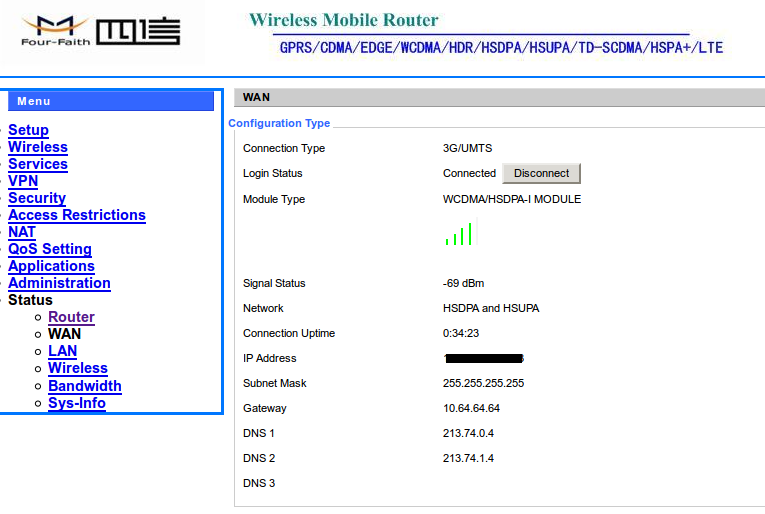Open Wireless under the Status submenu
This screenshot has width=765, height=514.
(78, 368)
